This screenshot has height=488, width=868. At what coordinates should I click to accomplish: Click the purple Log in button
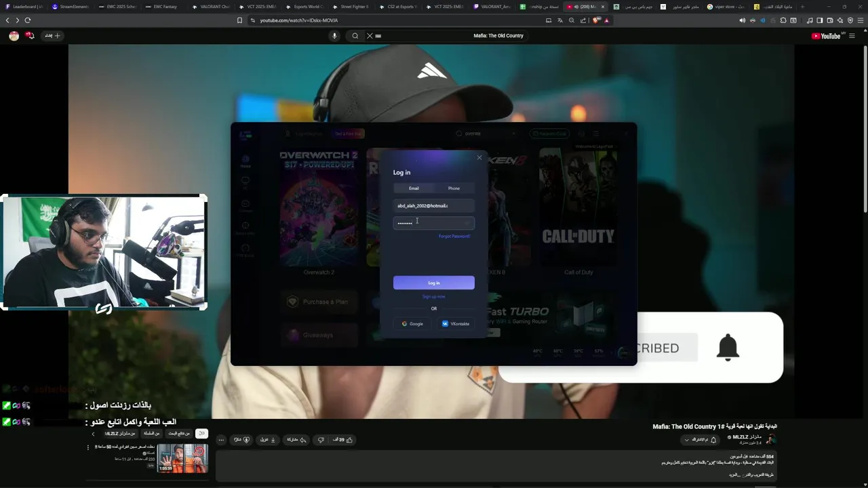click(434, 283)
